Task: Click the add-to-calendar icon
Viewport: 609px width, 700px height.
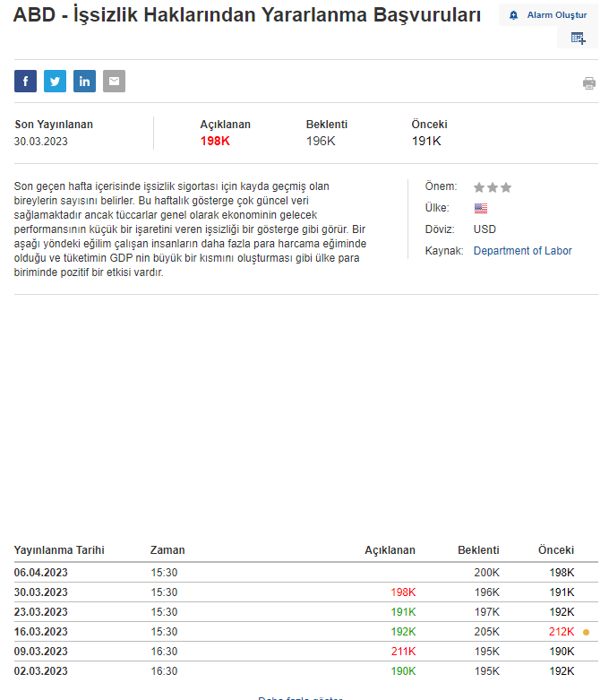Action: [x=578, y=38]
